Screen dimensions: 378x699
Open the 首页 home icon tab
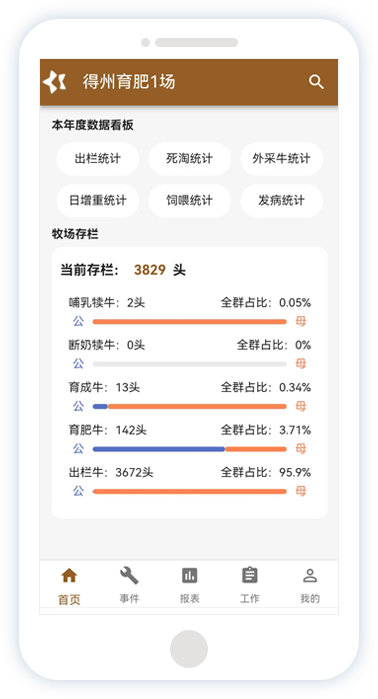[69, 576]
